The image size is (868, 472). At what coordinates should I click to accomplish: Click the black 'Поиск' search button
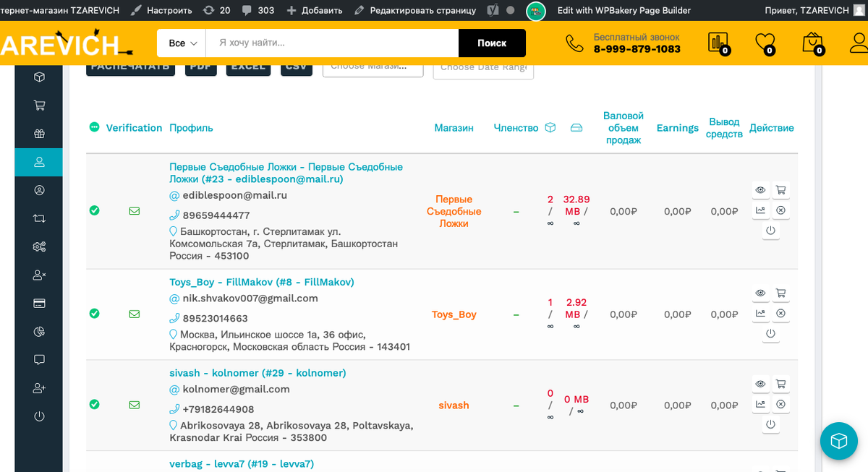492,43
